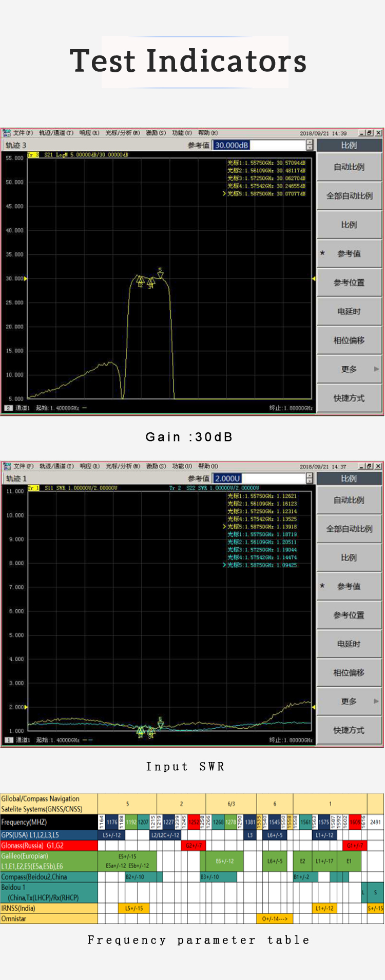This screenshot has height=980, width=385.
Task: Select the Tr 1 S11 SWR trace label
Action: [33, 488]
